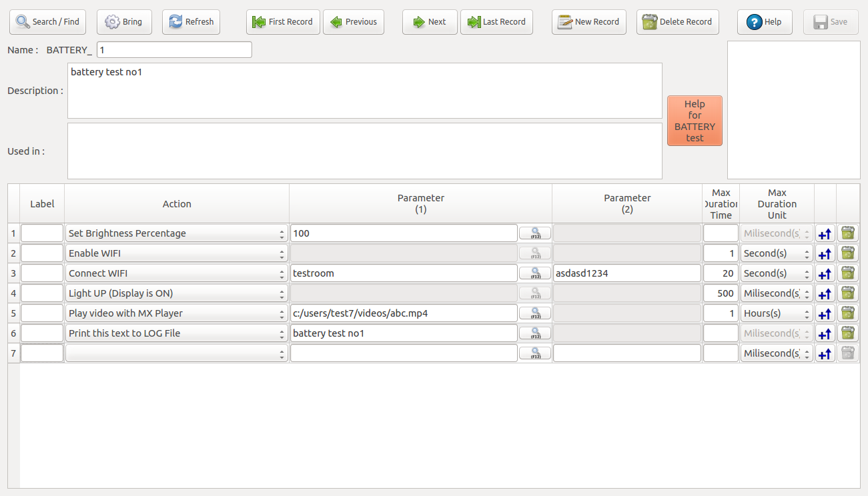Insert row above empty row 7
The width and height of the screenshot is (868, 496).
[x=825, y=353]
